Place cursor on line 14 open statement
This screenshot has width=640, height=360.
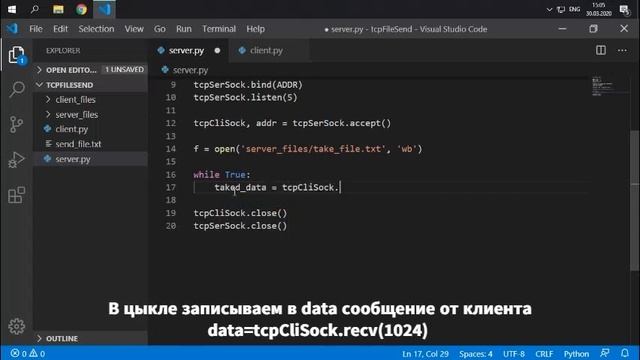pos(308,149)
